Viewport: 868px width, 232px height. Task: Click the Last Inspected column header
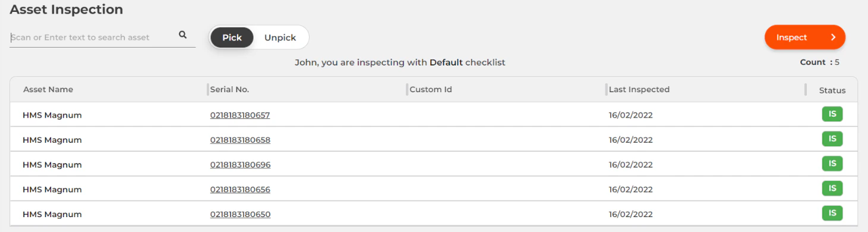coord(639,90)
